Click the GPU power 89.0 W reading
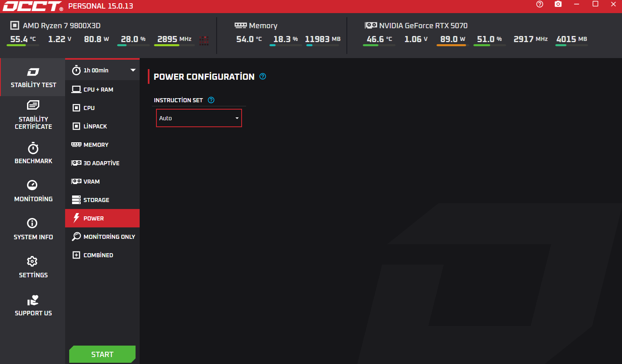Screen dimensions: 622x364 [x=453, y=39]
